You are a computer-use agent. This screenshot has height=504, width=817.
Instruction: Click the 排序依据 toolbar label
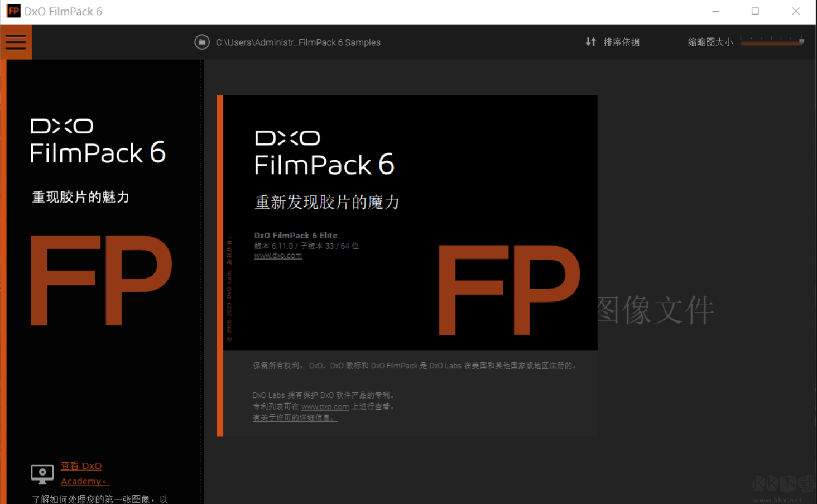pyautogui.click(x=621, y=41)
